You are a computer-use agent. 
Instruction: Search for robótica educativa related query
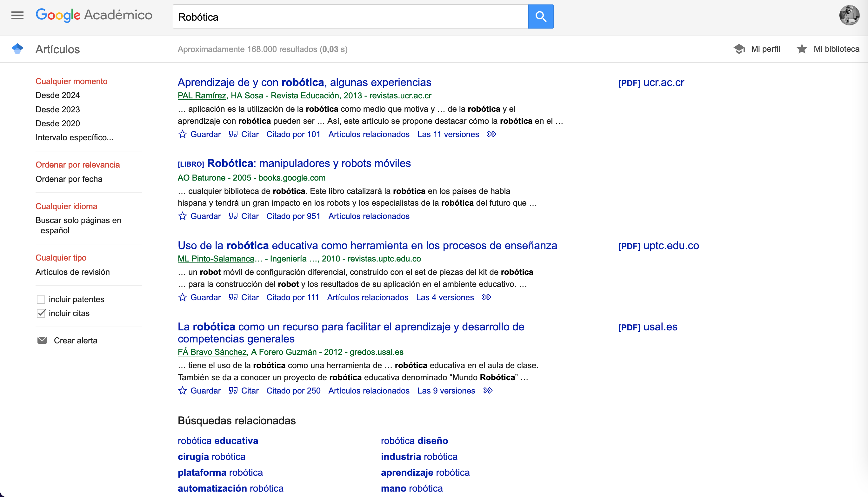[217, 441]
